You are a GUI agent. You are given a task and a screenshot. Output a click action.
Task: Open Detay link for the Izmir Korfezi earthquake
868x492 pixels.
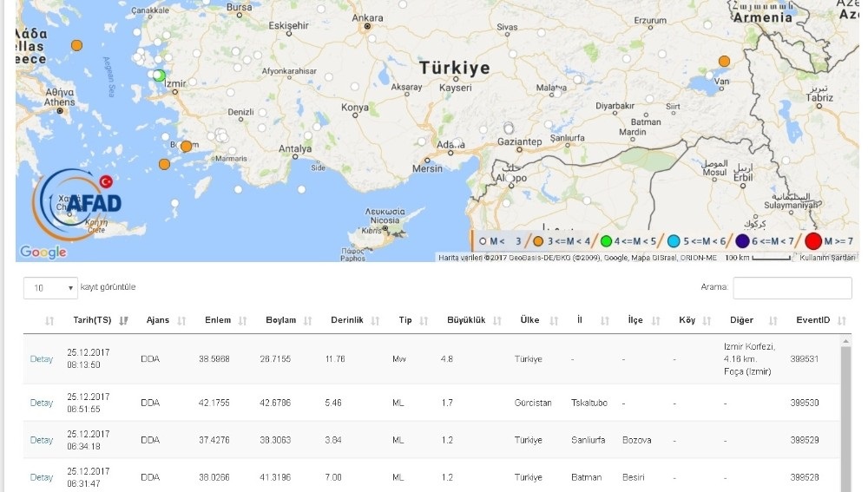42,359
